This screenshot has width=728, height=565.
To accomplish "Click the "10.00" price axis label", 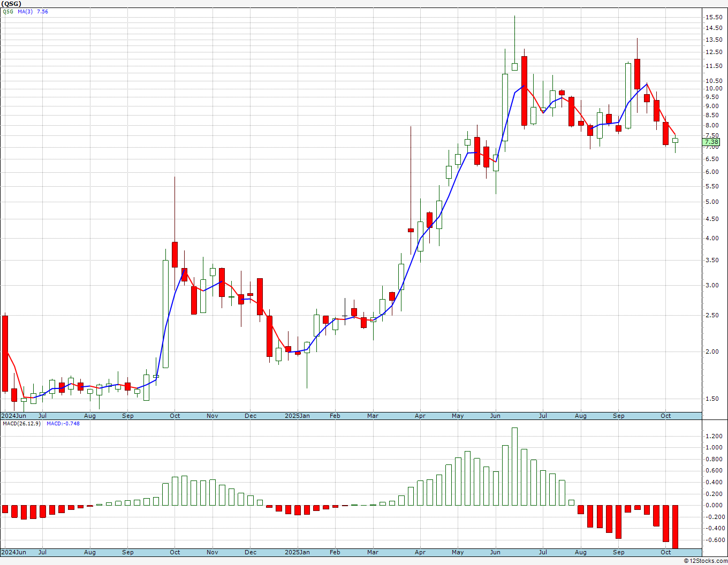I will (x=714, y=88).
